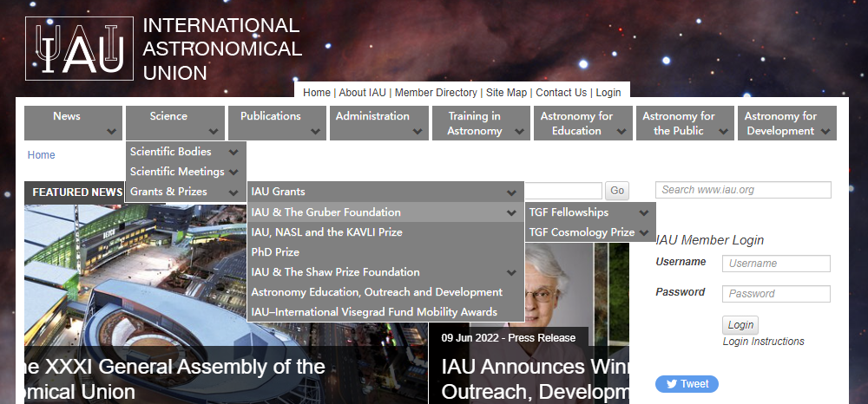Viewport: 868px width, 404px height.
Task: Open Member Directory link
Action: [x=437, y=93]
